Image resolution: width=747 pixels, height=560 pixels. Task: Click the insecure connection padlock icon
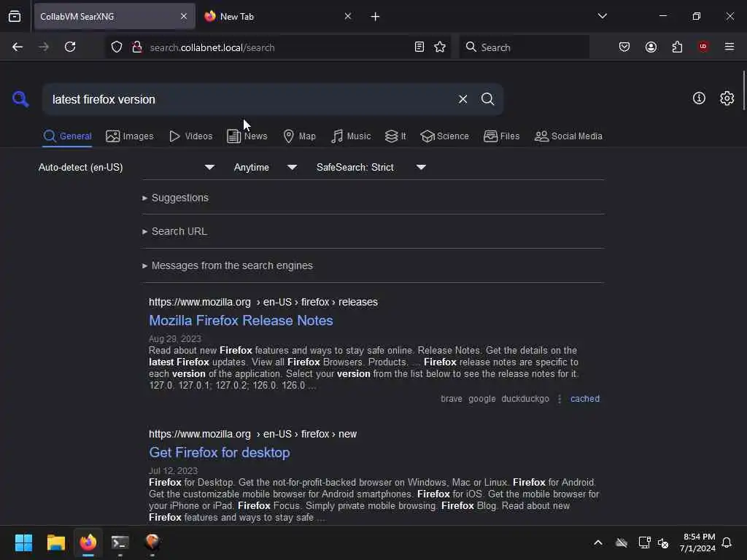point(137,47)
